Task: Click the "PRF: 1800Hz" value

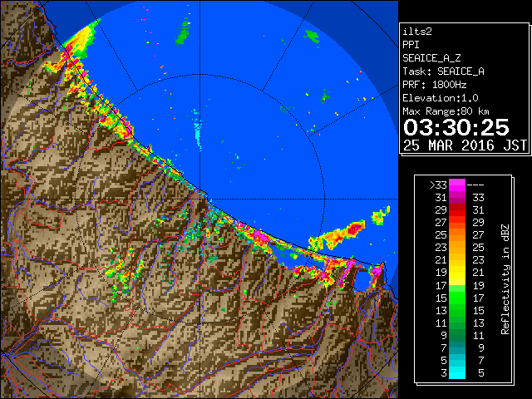Action: point(435,85)
